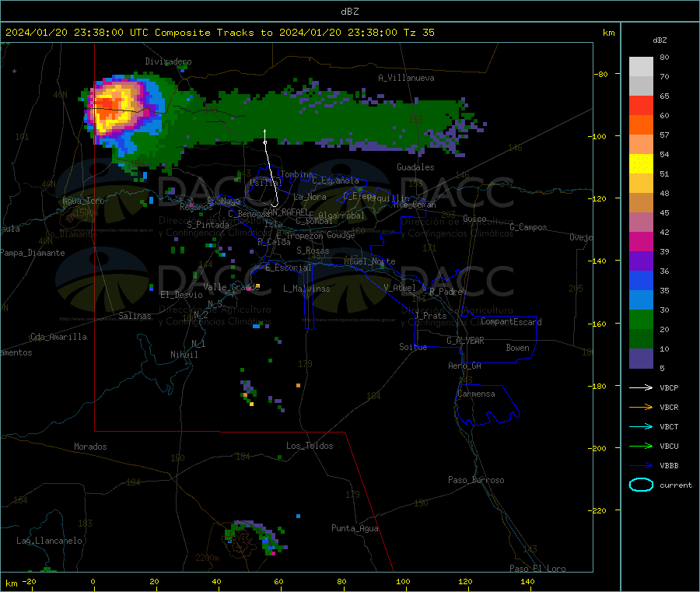Click the Morados location label
Viewport: 700px width, 592px height.
tap(90, 447)
